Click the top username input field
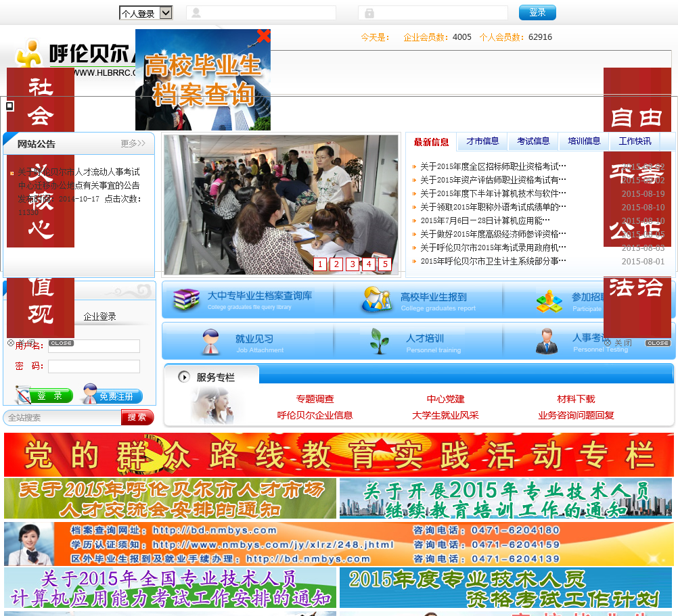 coord(261,13)
